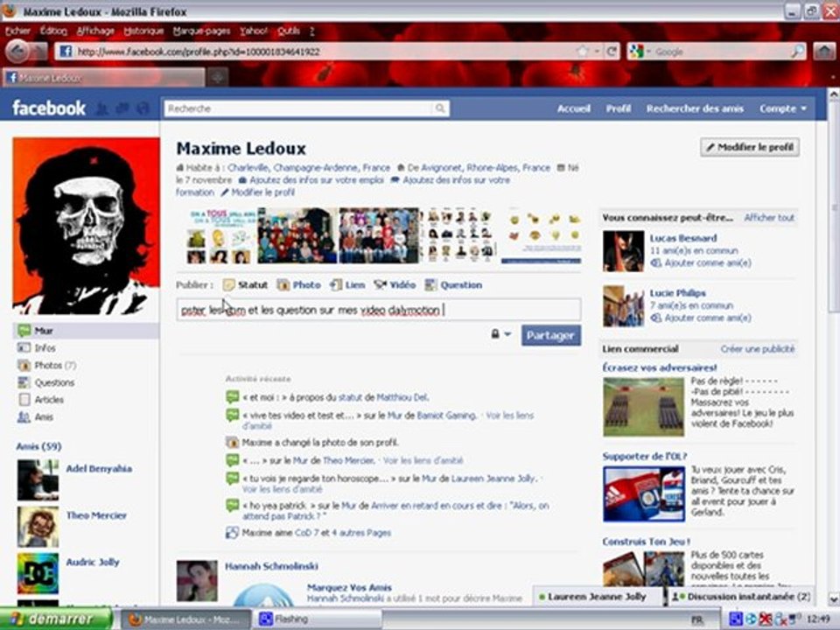This screenshot has width=840, height=630.
Task: Open the Outils menu
Action: click(289, 31)
